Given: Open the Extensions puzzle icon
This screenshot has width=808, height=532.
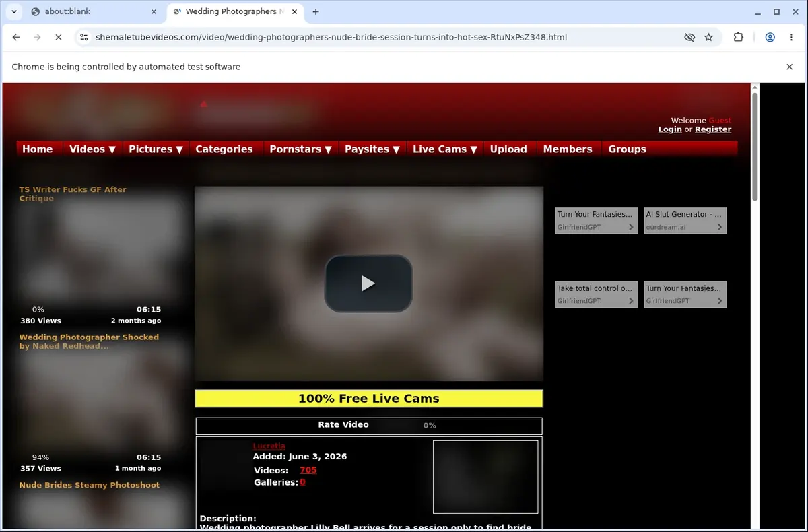Looking at the screenshot, I should tap(739, 37).
